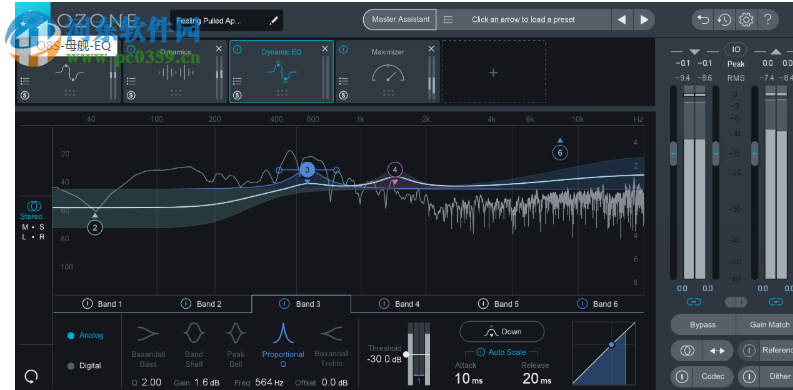Open the help question mark
The height and width of the screenshot is (390, 793).
tap(768, 20)
